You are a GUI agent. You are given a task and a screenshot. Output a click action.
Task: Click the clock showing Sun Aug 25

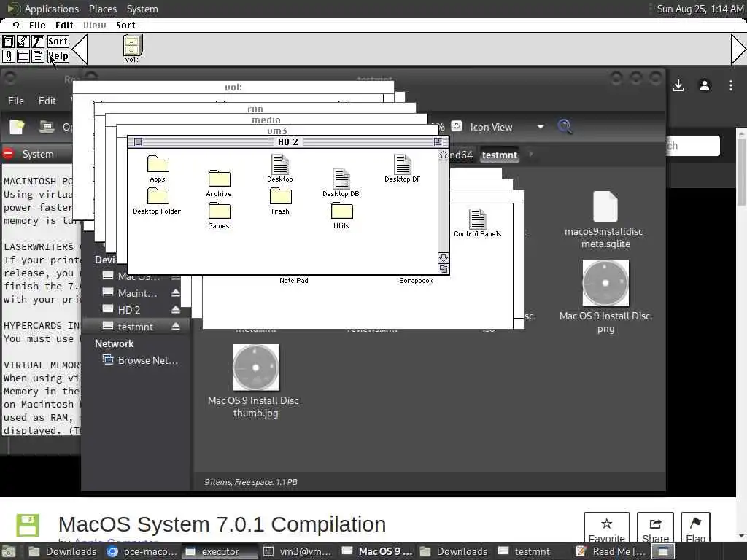pyautogui.click(x=700, y=9)
